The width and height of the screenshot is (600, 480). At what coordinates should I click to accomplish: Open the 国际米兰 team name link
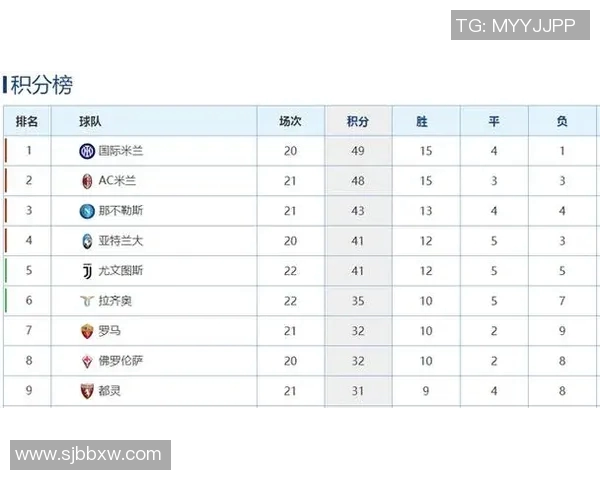point(120,151)
